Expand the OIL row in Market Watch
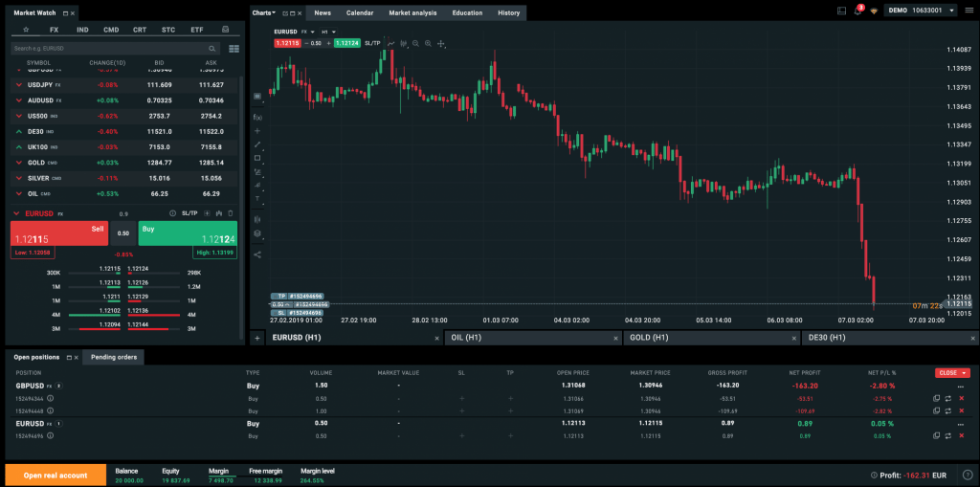980x487 pixels. pos(19,194)
